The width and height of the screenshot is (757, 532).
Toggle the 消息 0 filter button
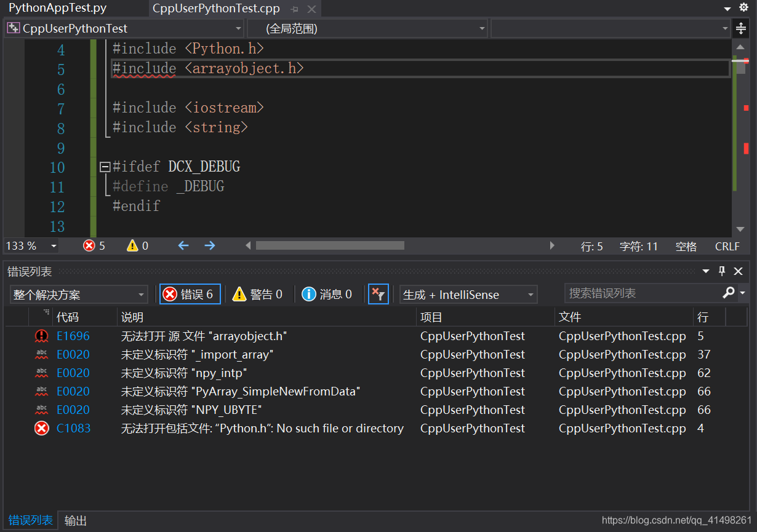pos(327,295)
